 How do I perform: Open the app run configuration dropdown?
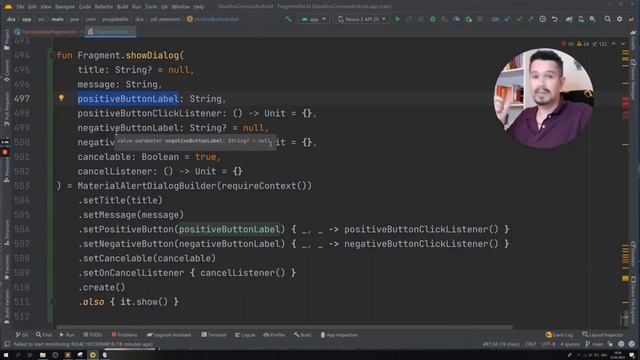[313, 19]
